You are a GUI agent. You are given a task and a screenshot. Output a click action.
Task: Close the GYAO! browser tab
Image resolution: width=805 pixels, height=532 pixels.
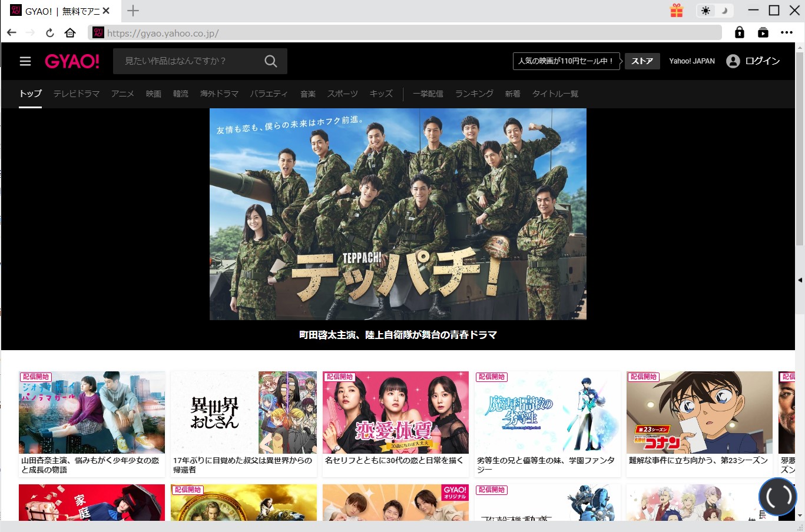[106, 11]
